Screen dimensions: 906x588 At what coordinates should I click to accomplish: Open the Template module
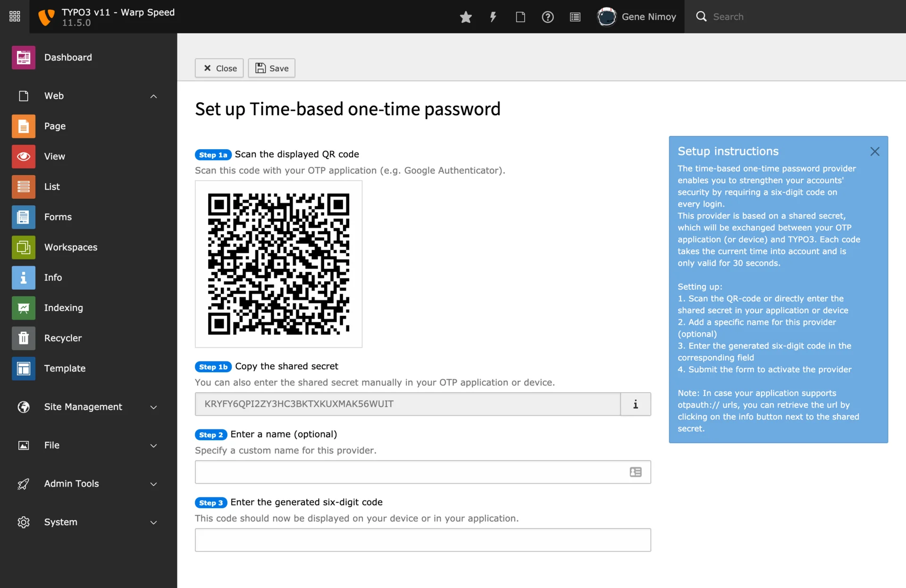(x=65, y=368)
